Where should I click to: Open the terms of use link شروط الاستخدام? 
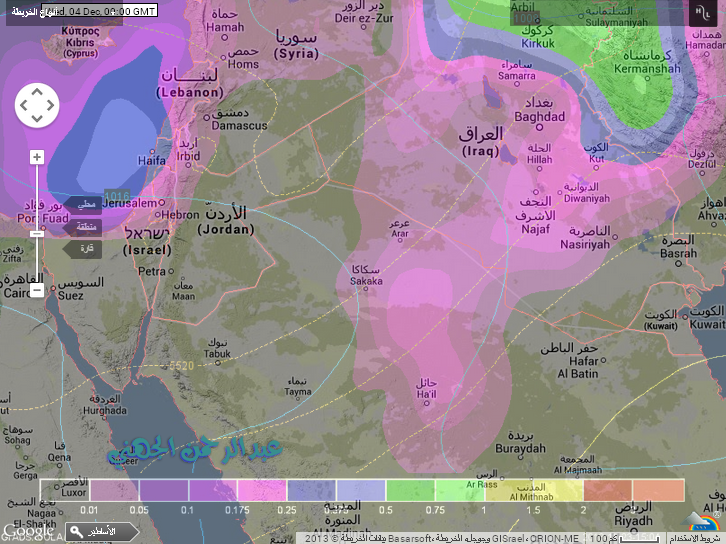(697, 538)
